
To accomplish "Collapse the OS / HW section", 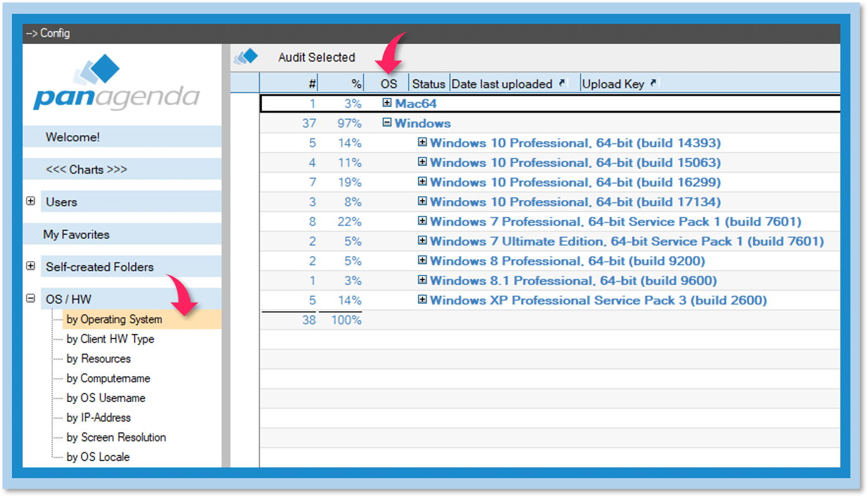I will [x=30, y=299].
